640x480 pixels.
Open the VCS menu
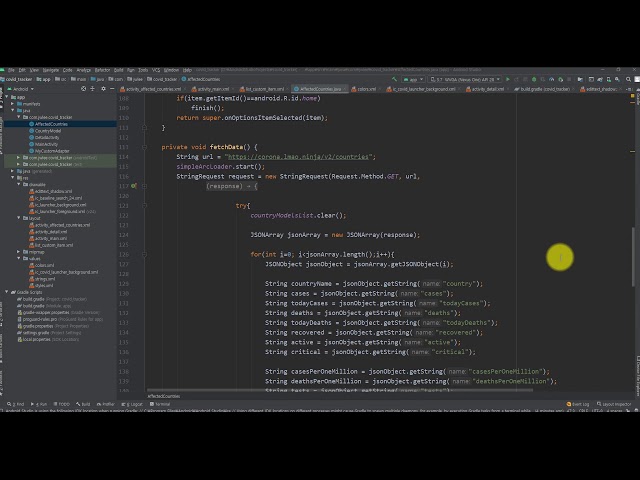tap(156, 70)
